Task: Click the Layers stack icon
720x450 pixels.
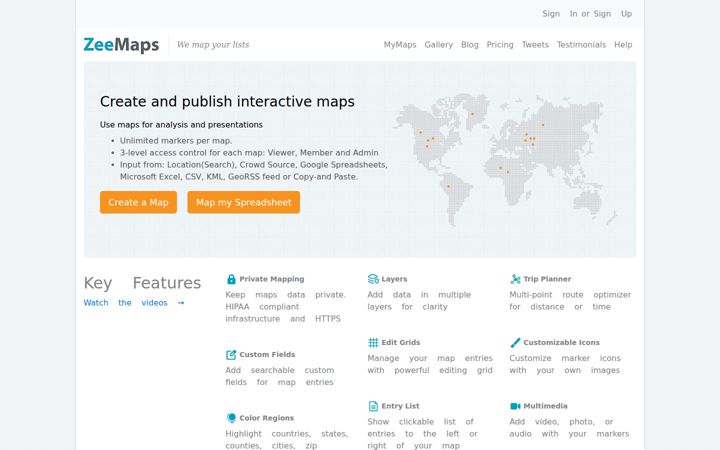Action: (373, 279)
